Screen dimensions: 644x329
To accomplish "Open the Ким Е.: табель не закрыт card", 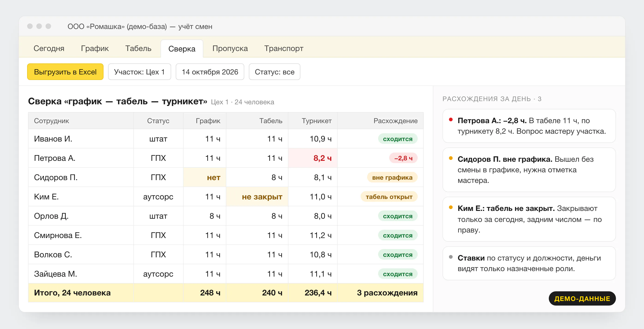I will (x=529, y=219).
